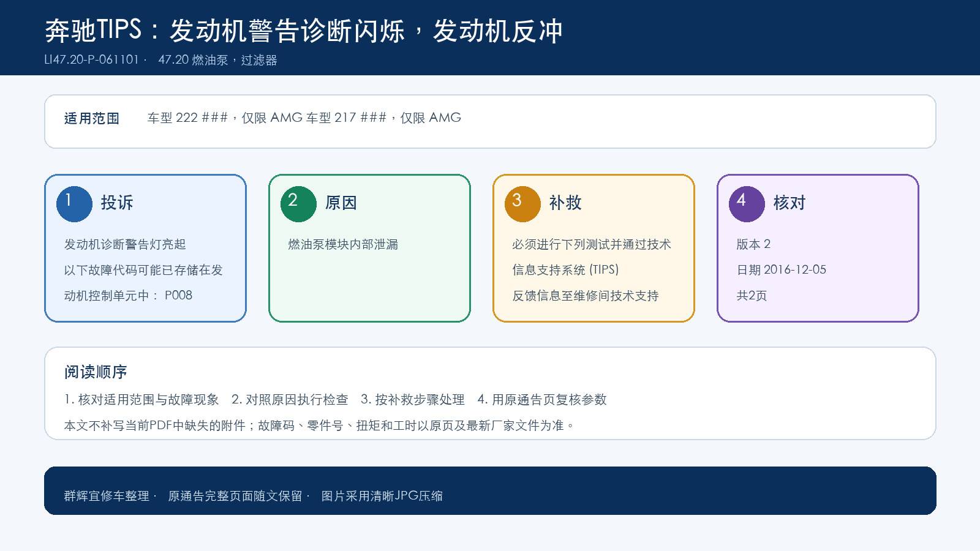The height and width of the screenshot is (551, 980).
Task: Click step 1. 核对适用范围与故障现象
Action: tap(141, 400)
